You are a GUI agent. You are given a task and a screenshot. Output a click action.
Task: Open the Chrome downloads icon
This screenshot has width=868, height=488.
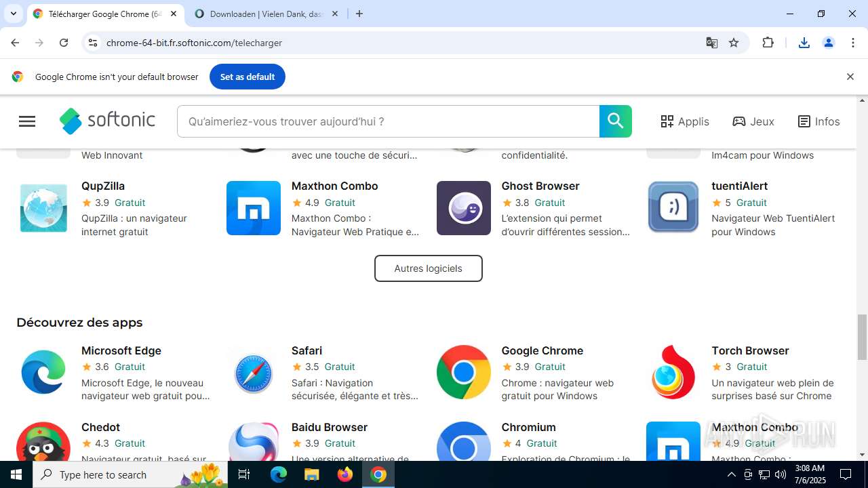click(x=804, y=43)
